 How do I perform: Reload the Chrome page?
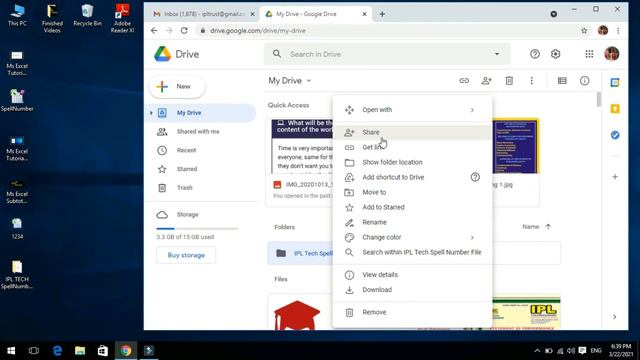(184, 31)
